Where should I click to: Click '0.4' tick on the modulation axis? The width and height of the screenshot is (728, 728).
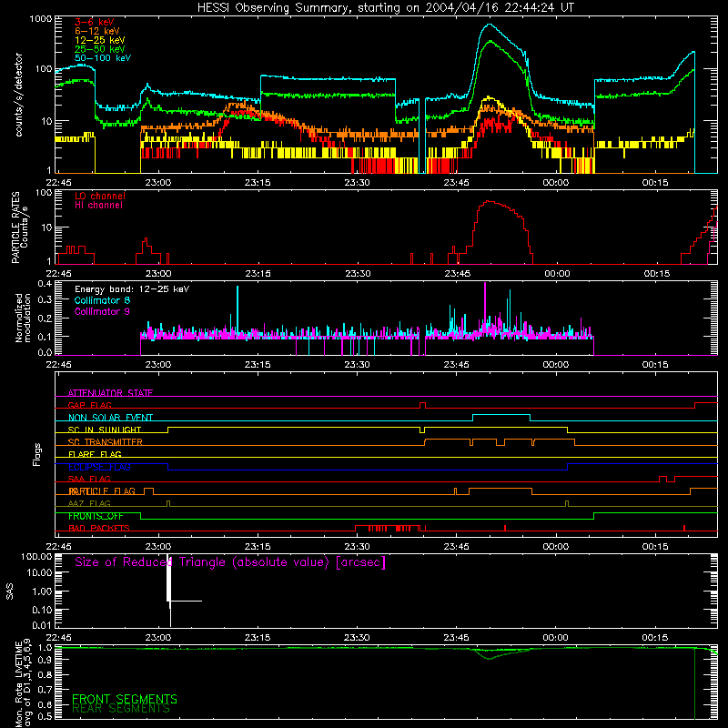45,283
